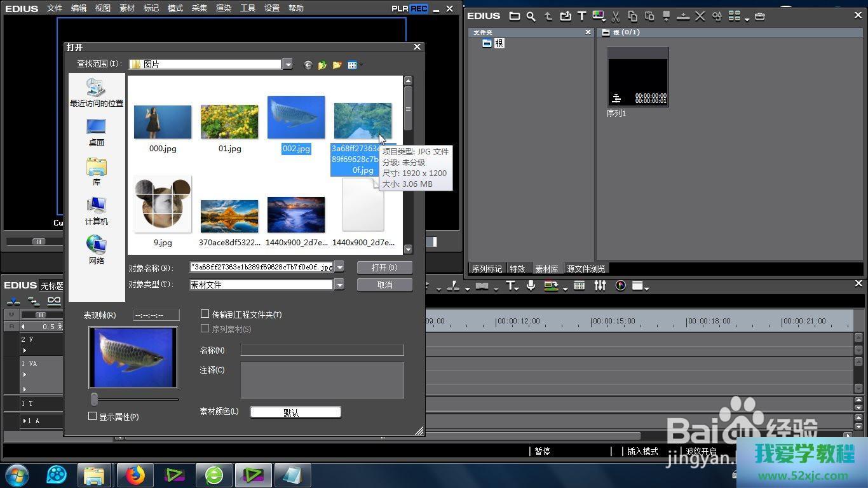Viewport: 868px width, 488px height.
Task: Click the vectorscope circle icon in timeline toolbar
Action: coord(620,286)
